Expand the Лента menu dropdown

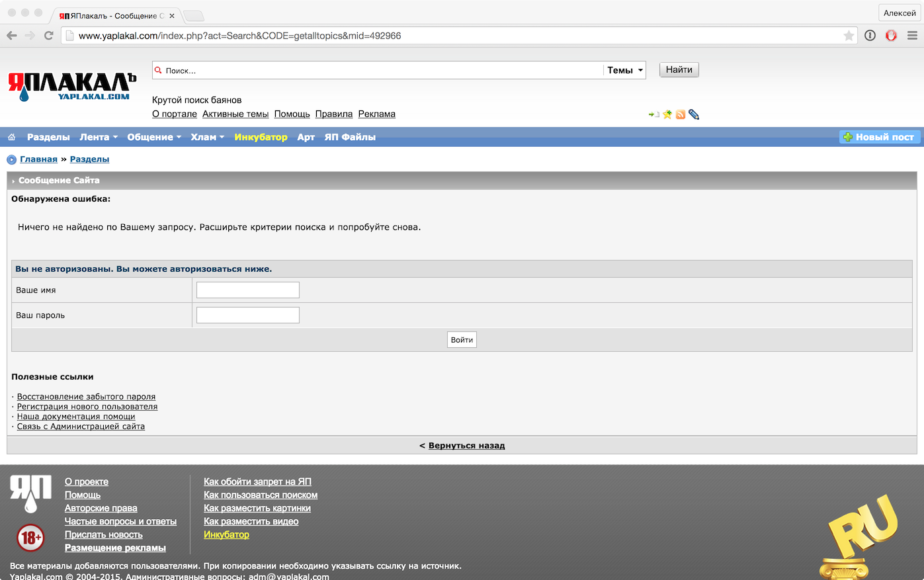point(98,137)
